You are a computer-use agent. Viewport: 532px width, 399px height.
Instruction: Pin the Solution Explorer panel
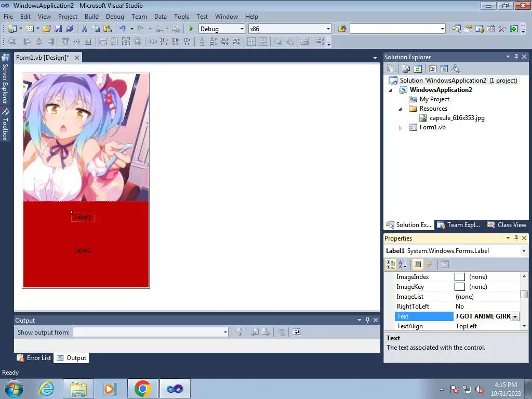[516, 57]
